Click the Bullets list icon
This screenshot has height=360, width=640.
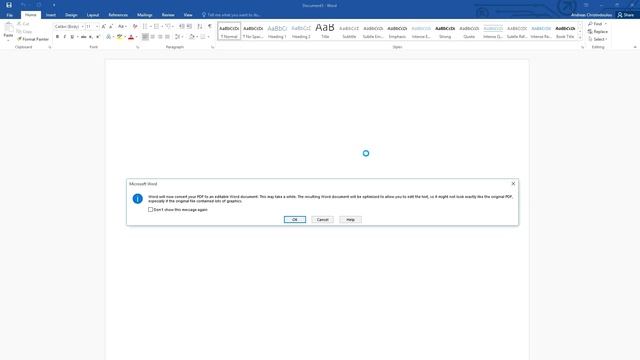coord(145,27)
